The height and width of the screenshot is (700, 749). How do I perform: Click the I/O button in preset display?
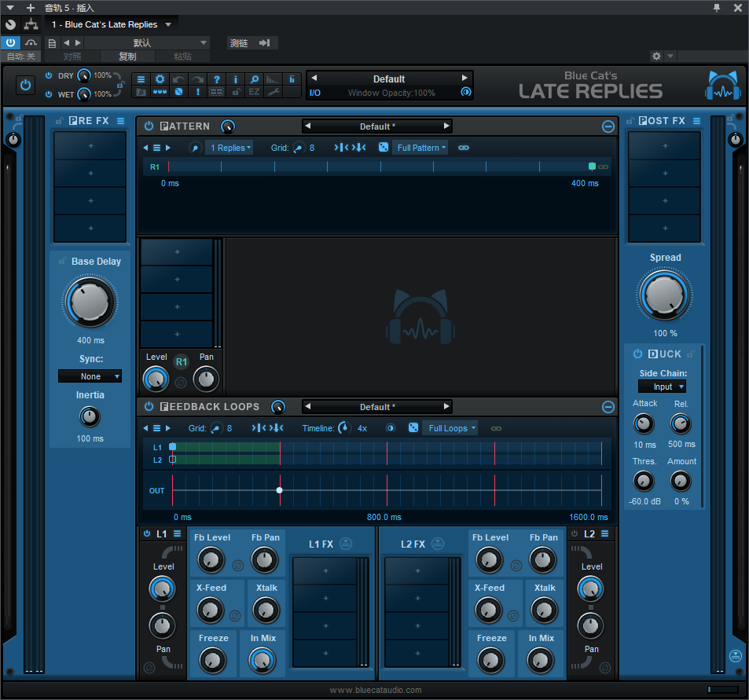[x=315, y=93]
